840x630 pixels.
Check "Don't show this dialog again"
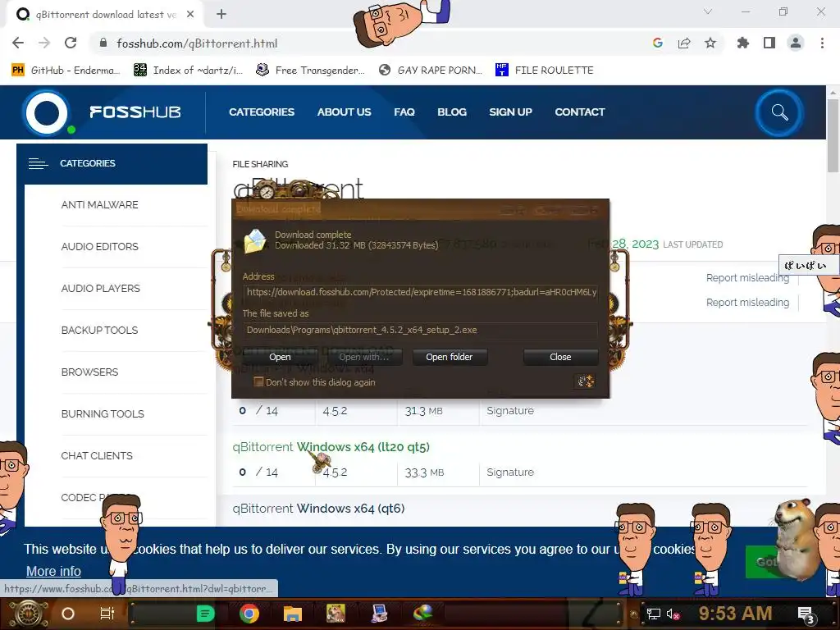coord(258,382)
